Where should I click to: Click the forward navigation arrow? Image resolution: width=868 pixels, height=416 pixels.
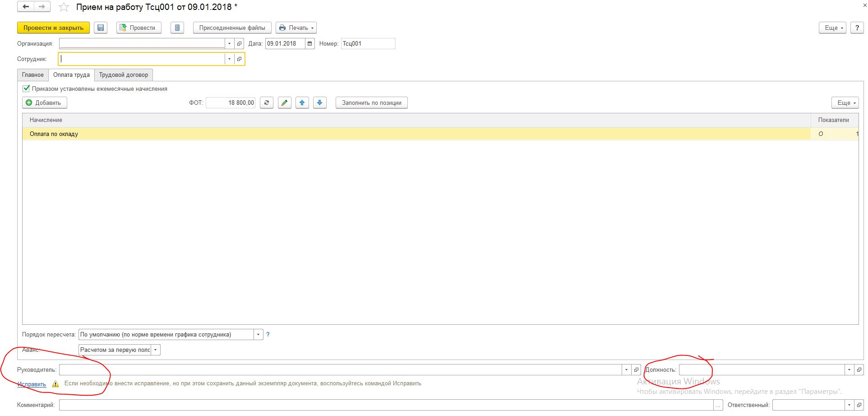pyautogui.click(x=42, y=7)
